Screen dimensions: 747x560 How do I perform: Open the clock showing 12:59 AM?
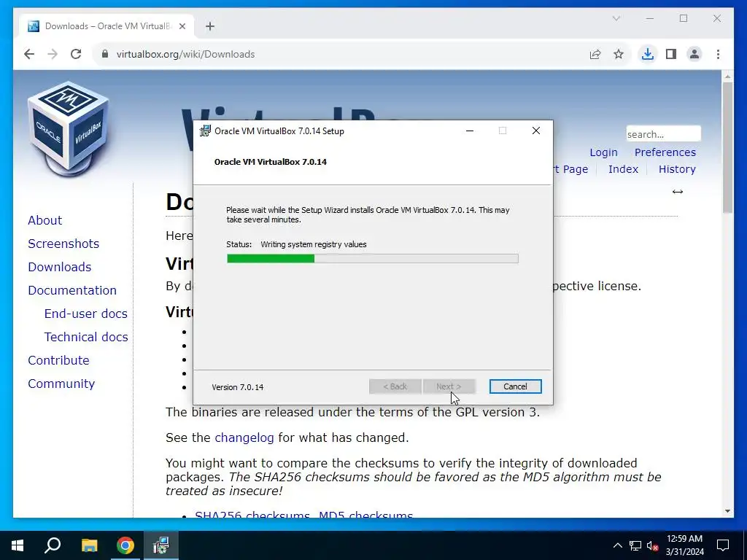pyautogui.click(x=684, y=545)
